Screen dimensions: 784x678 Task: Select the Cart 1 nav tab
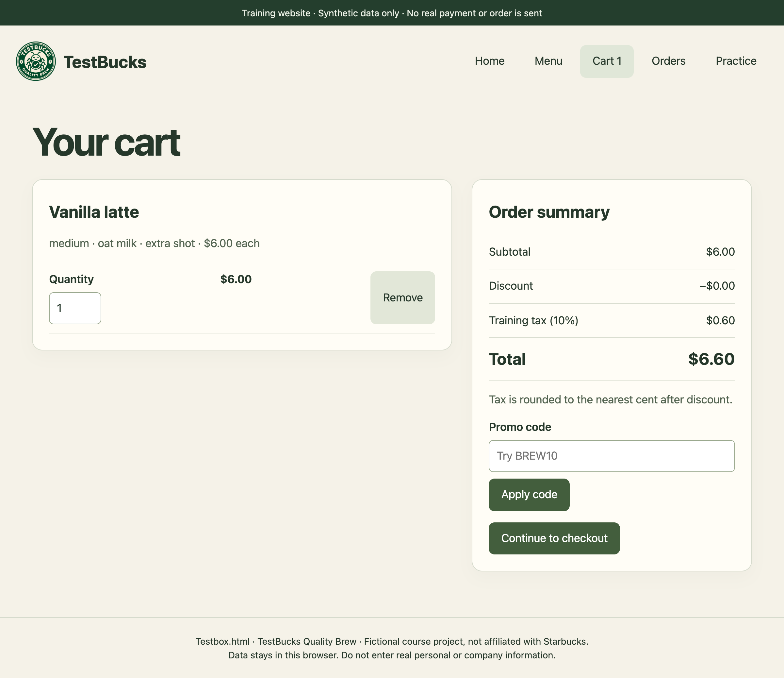607,61
